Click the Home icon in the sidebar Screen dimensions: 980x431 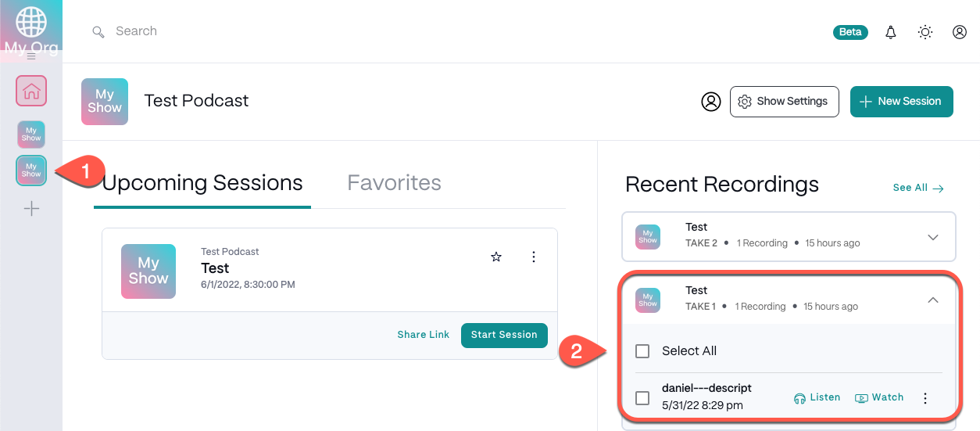(x=31, y=92)
